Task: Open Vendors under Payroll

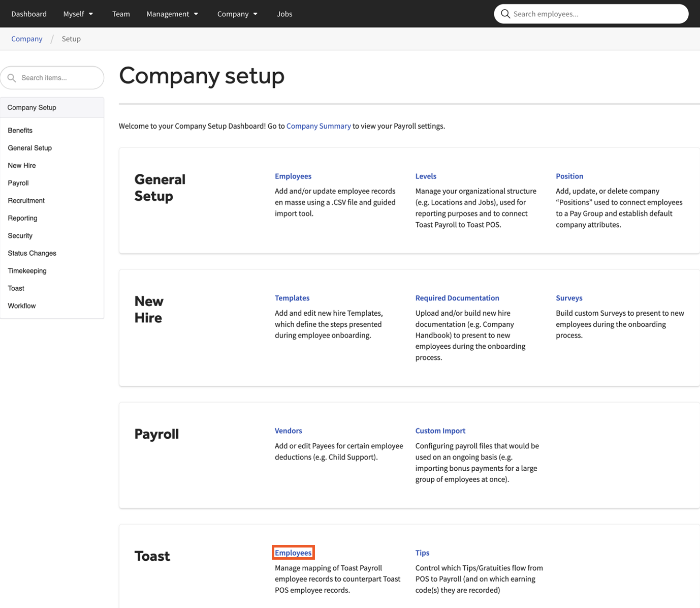Action: [288, 431]
